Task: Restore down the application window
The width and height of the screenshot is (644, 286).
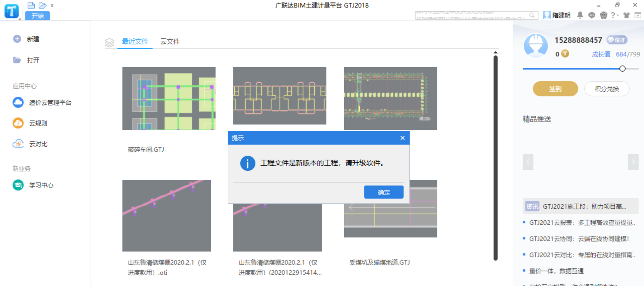Action: pos(617,5)
